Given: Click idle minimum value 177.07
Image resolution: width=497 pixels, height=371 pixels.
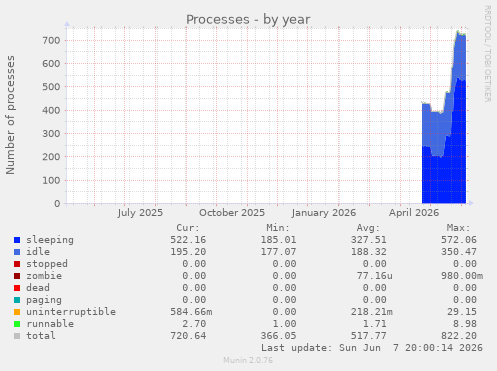Looking at the screenshot, I should [278, 252].
